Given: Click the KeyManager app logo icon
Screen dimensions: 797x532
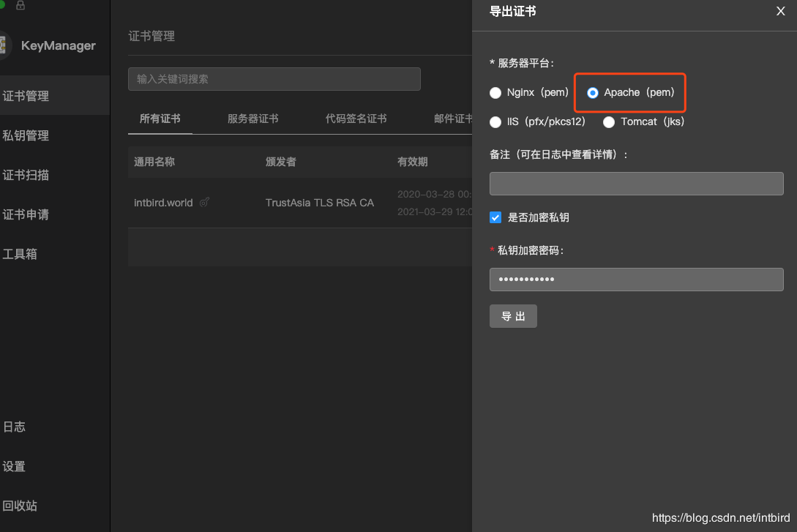Looking at the screenshot, I should tap(4, 45).
